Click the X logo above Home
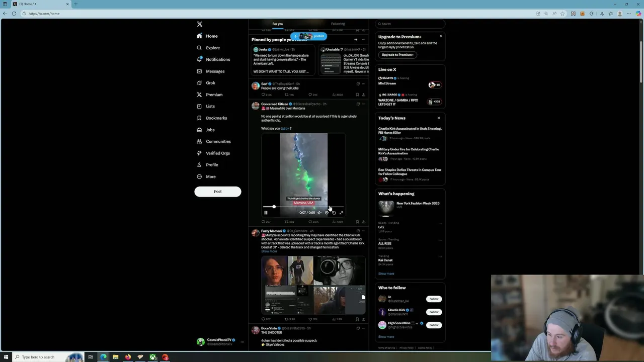 pos(200,24)
